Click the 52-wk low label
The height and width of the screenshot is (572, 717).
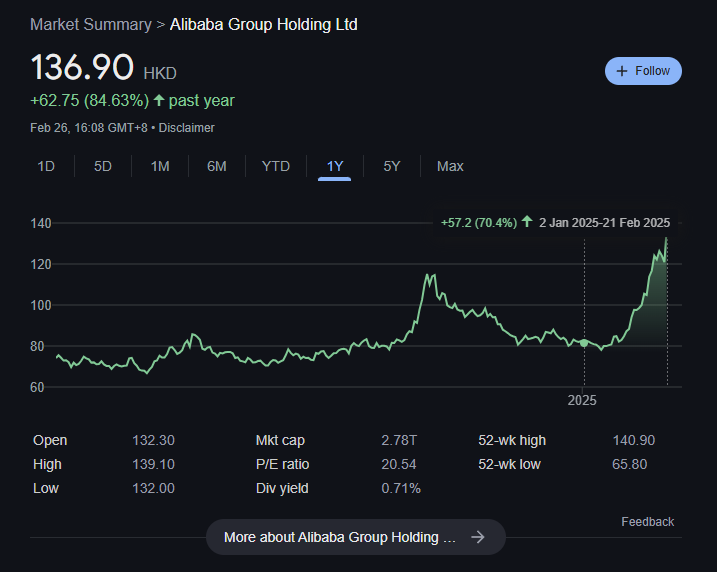click(x=509, y=465)
